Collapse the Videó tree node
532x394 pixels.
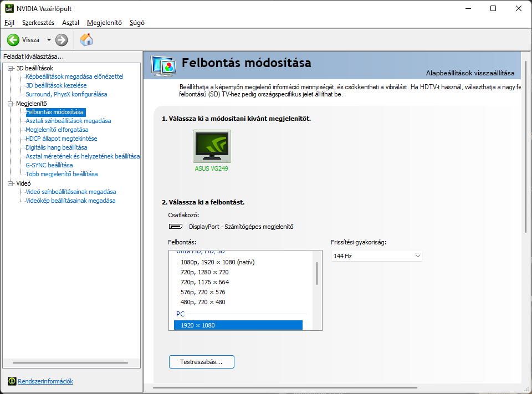point(11,183)
